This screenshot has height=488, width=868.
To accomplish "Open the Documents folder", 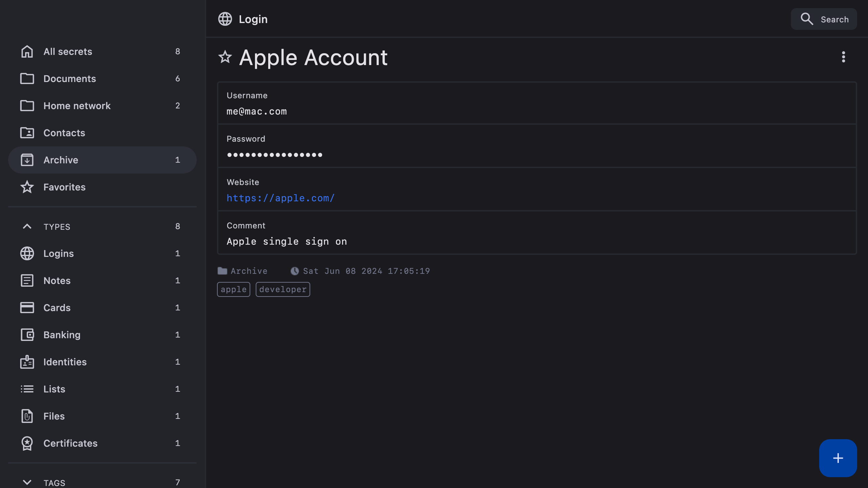I will coord(70,79).
